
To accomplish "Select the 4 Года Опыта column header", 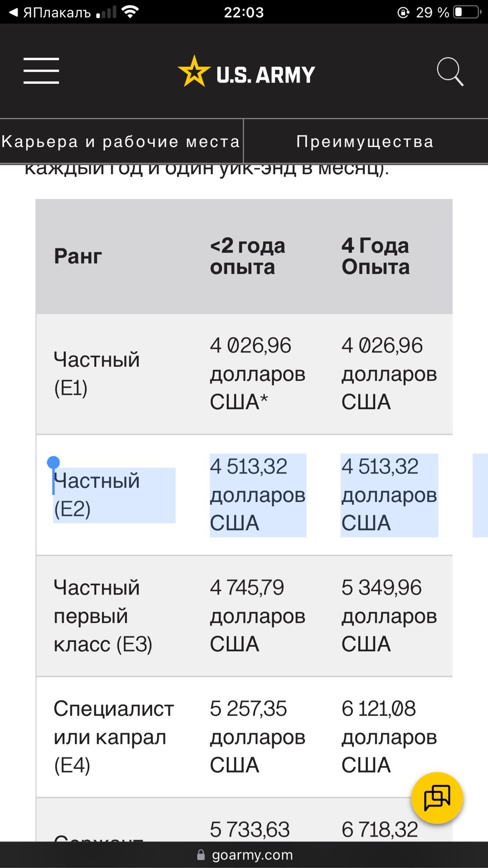I will (376, 256).
